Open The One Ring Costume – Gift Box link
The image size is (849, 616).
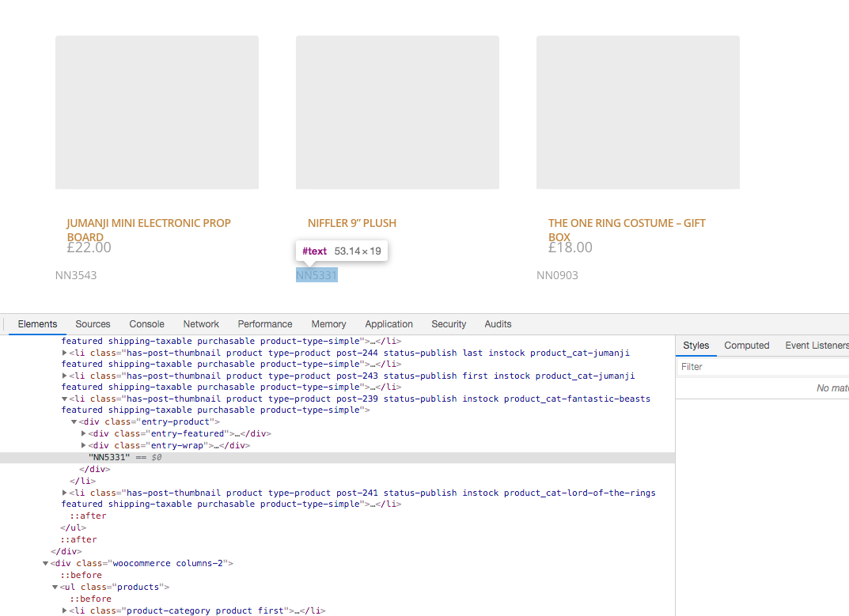pyautogui.click(x=627, y=230)
